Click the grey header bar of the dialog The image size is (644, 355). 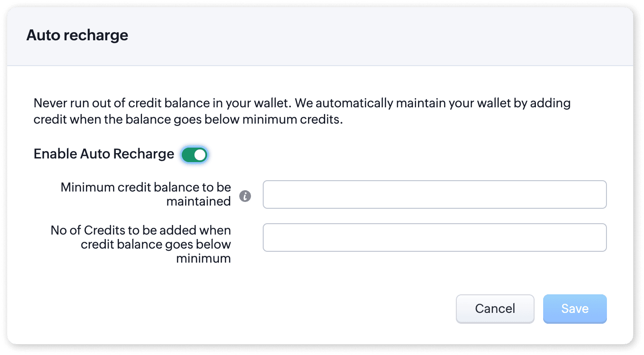click(362, 36)
